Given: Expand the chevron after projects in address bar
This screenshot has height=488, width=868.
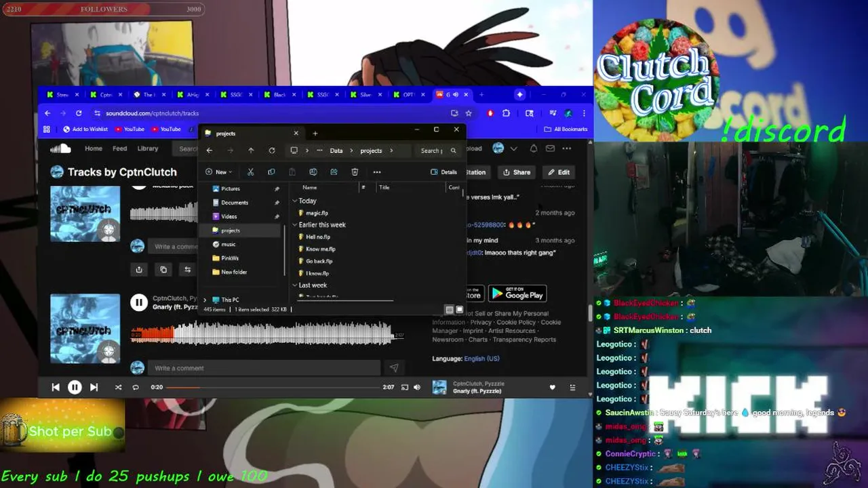Looking at the screenshot, I should [392, 150].
